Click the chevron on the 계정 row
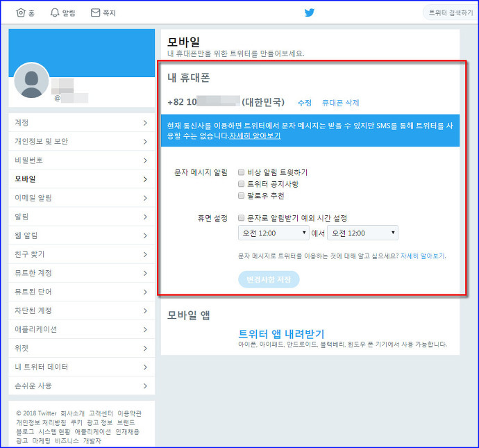This screenshot has width=479, height=448. (145, 123)
